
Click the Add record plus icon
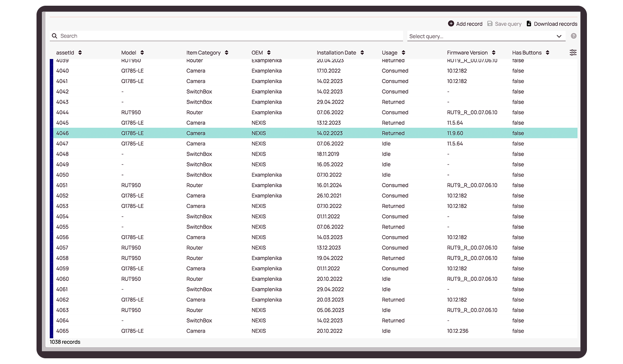451,24
